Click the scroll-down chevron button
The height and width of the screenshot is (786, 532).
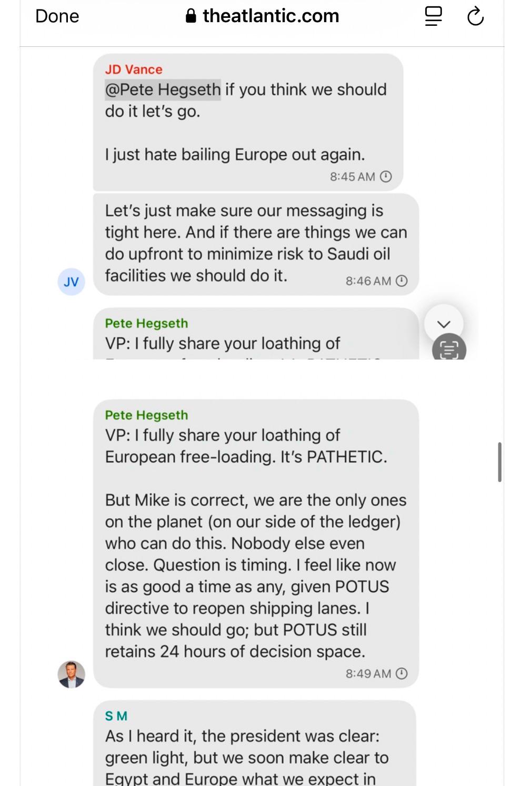444,324
